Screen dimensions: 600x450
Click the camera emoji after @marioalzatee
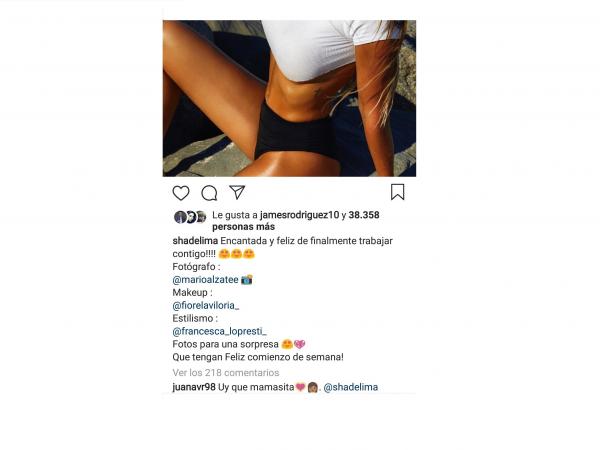pyautogui.click(x=247, y=280)
